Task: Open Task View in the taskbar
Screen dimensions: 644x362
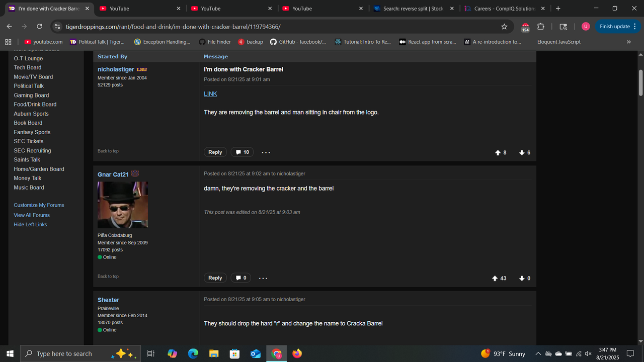Action: click(150, 353)
